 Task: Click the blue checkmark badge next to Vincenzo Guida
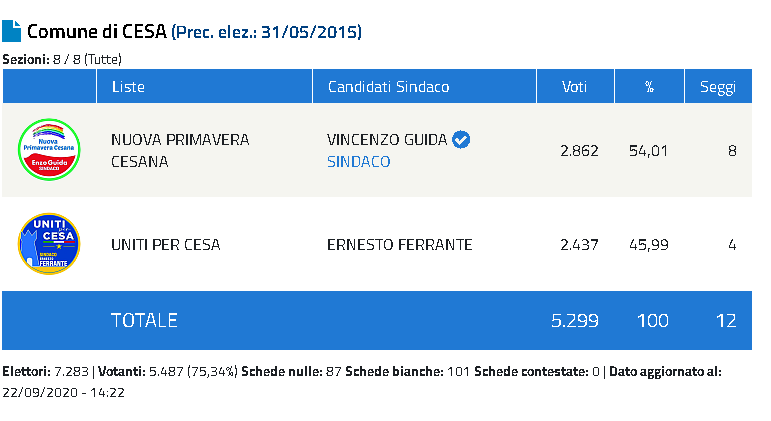tap(461, 140)
